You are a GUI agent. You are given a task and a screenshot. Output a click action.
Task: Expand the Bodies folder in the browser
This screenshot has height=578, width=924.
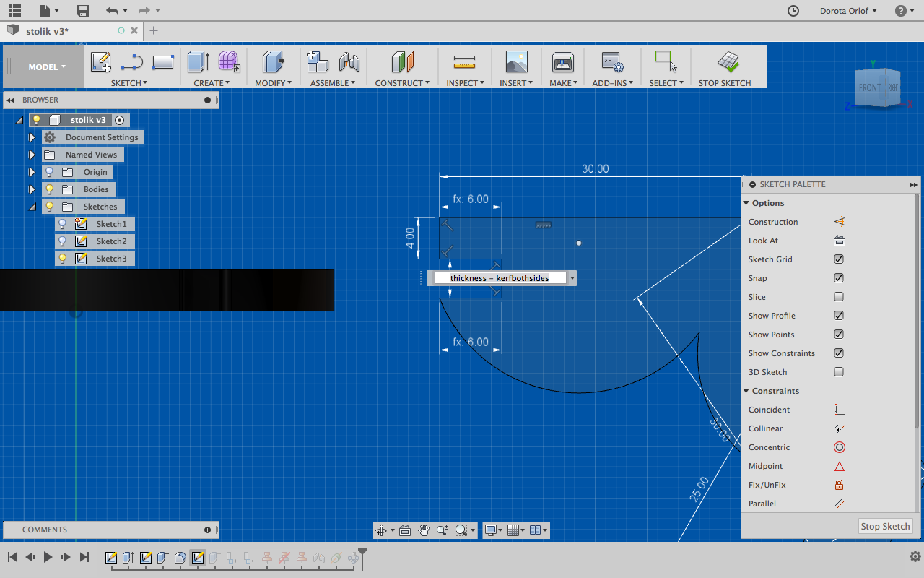click(32, 189)
